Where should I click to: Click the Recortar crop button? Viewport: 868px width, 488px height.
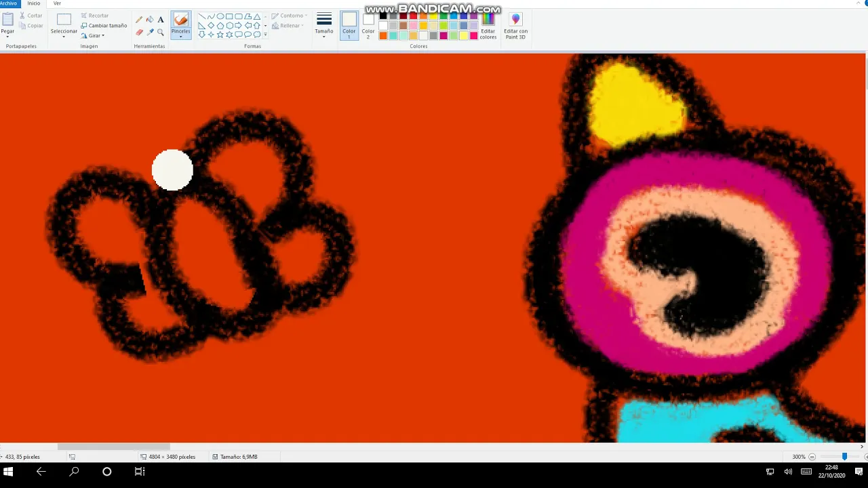click(x=94, y=16)
